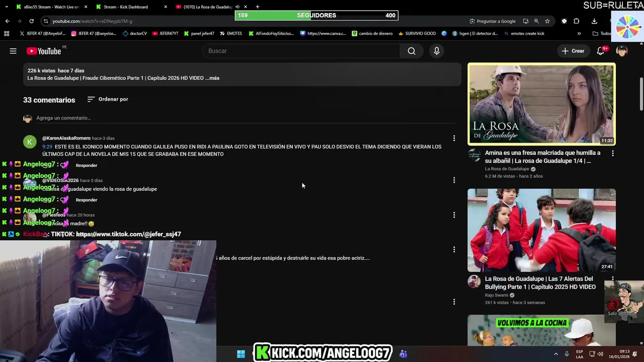Switch to Stream - Kick Dashboard tab
Screen dimensions: 644x362
[132, 7]
